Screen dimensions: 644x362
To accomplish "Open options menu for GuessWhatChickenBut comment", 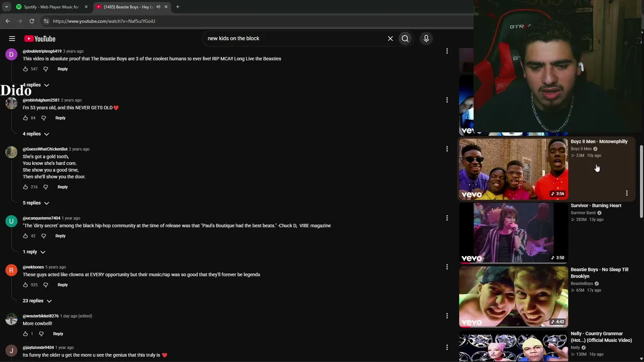I will pyautogui.click(x=447, y=149).
